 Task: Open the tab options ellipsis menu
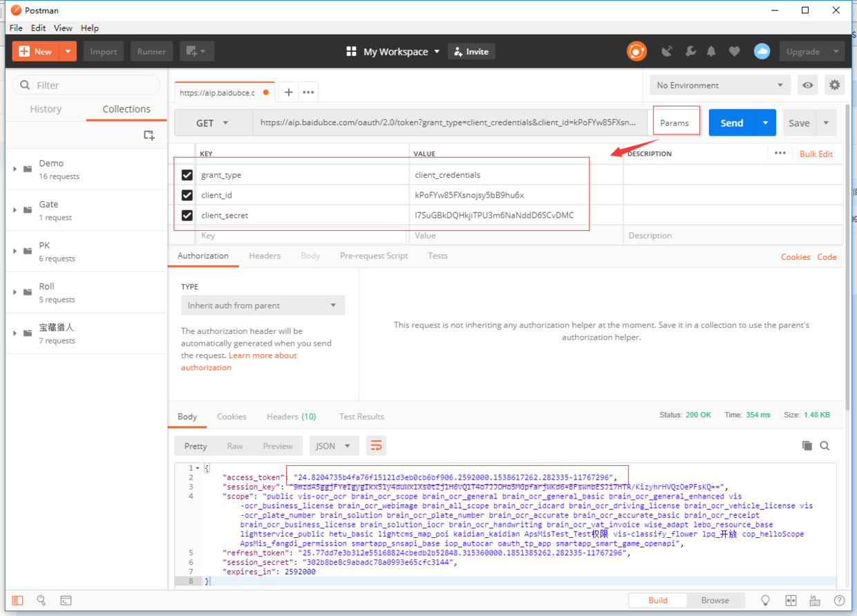click(308, 92)
